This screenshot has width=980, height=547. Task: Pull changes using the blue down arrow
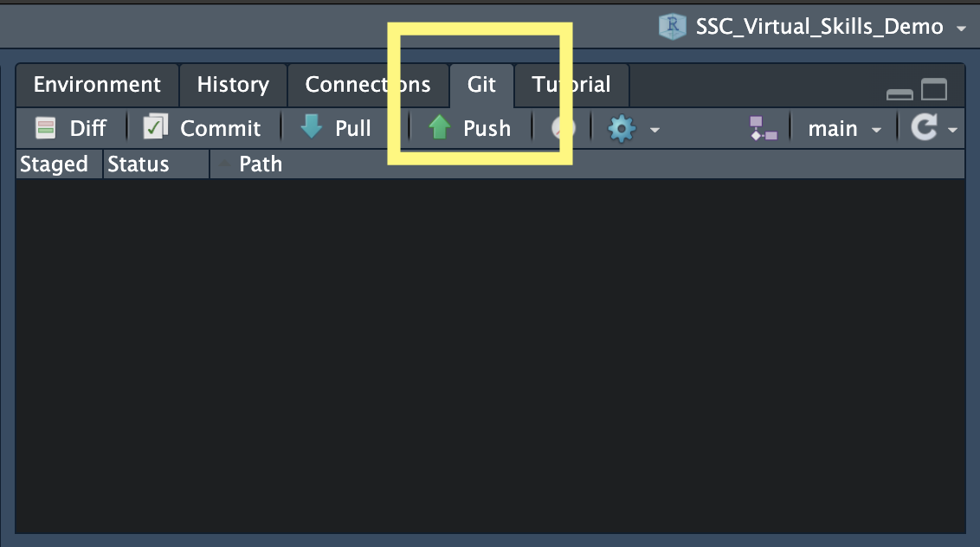point(311,128)
